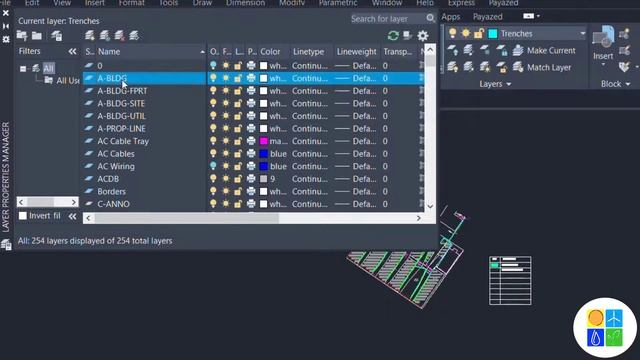This screenshot has width=640, height=360.
Task: Click the palette auto-hide icon
Action: tap(6, 26)
